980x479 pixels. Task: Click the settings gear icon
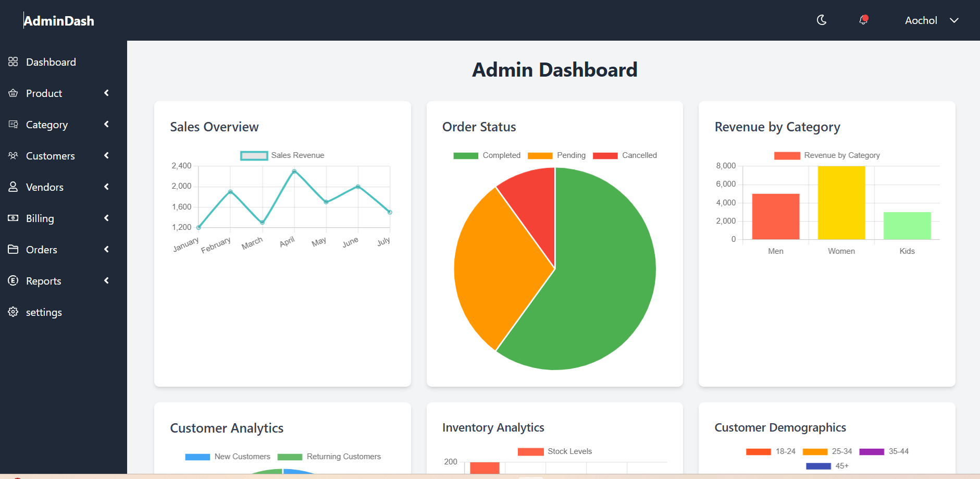click(x=13, y=312)
